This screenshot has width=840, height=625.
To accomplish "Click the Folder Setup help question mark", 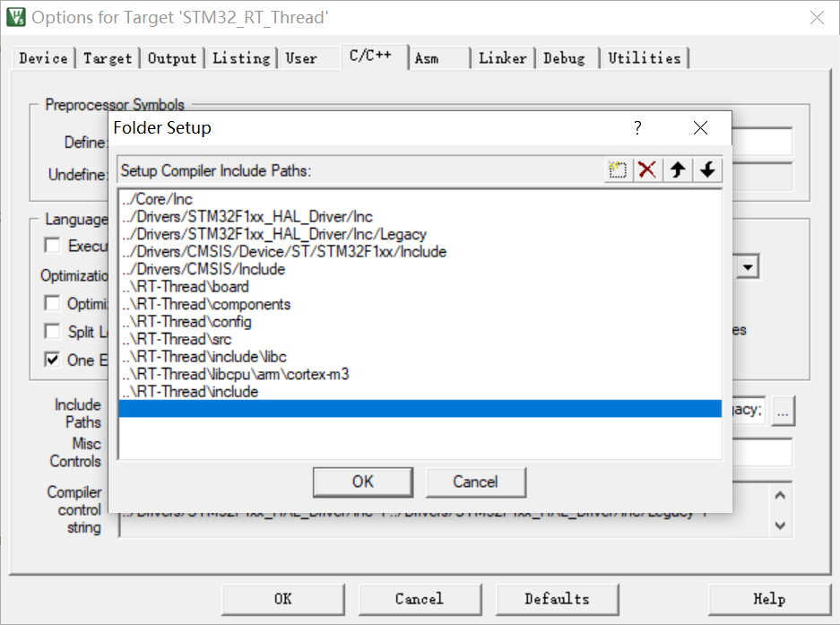I will click(637, 127).
